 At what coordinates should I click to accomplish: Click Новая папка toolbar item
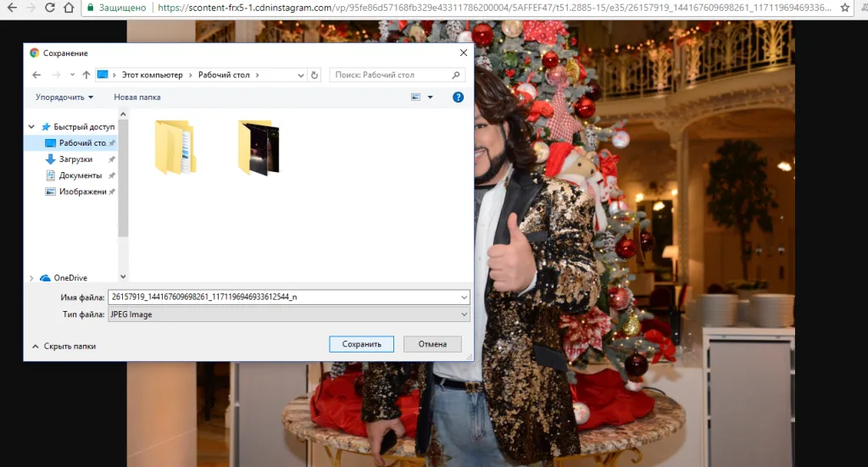[x=137, y=97]
